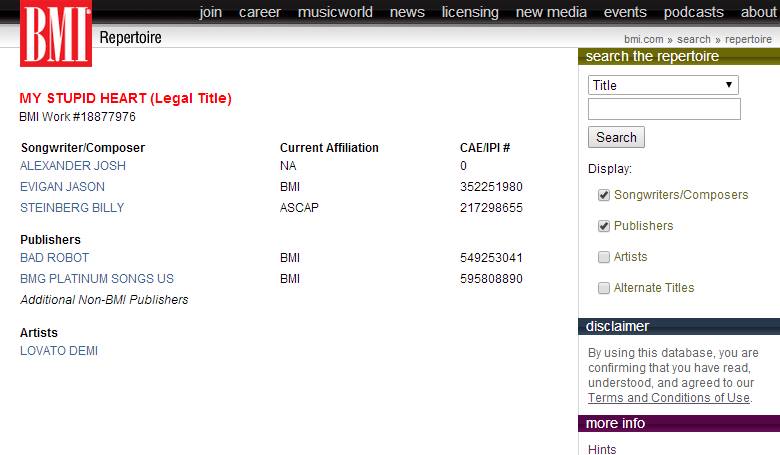Go to new media section
The image size is (780, 455).
(551, 12)
